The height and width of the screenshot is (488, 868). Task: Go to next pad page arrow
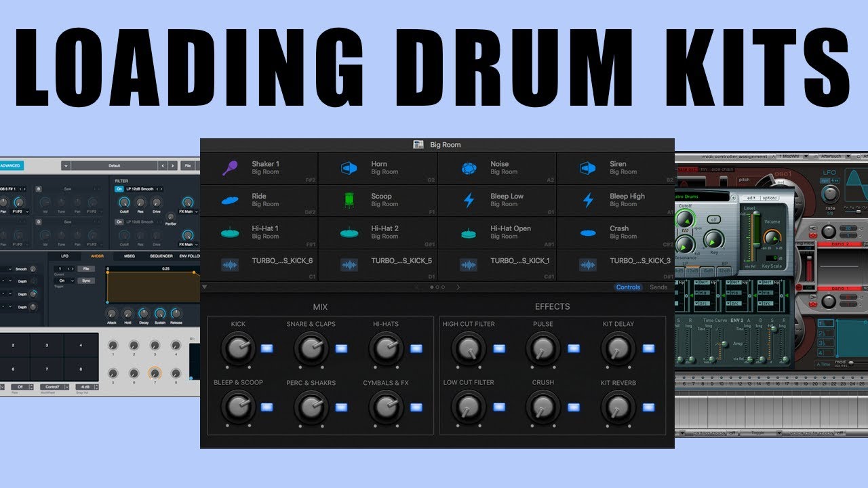tap(458, 287)
